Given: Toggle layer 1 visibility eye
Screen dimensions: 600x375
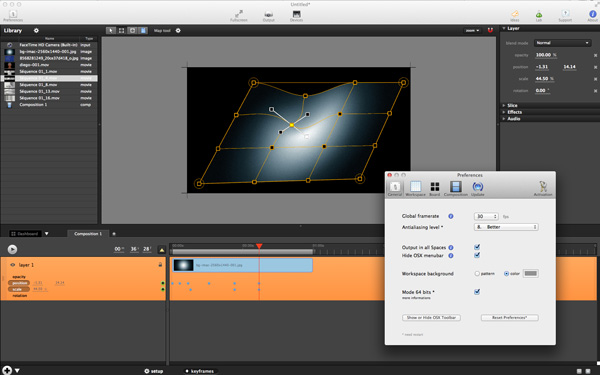Looking at the screenshot, I should pyautogui.click(x=13, y=265).
